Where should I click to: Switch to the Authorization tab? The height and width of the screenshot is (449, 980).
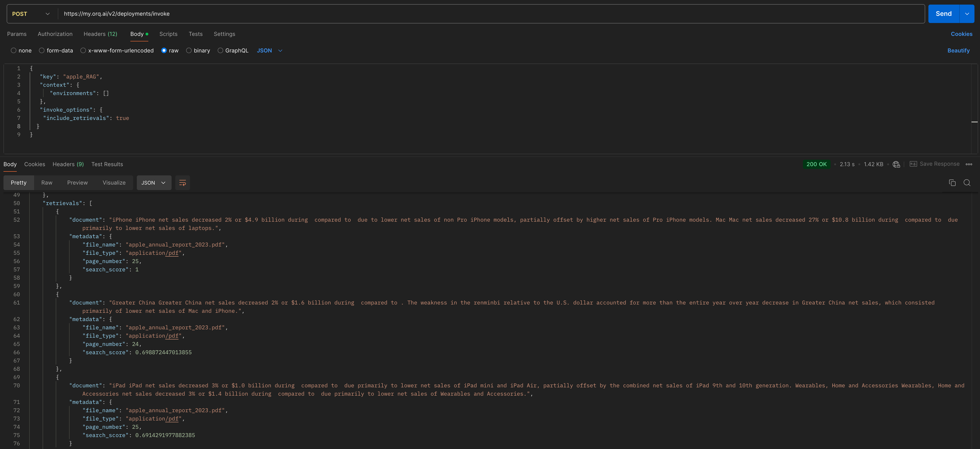55,34
